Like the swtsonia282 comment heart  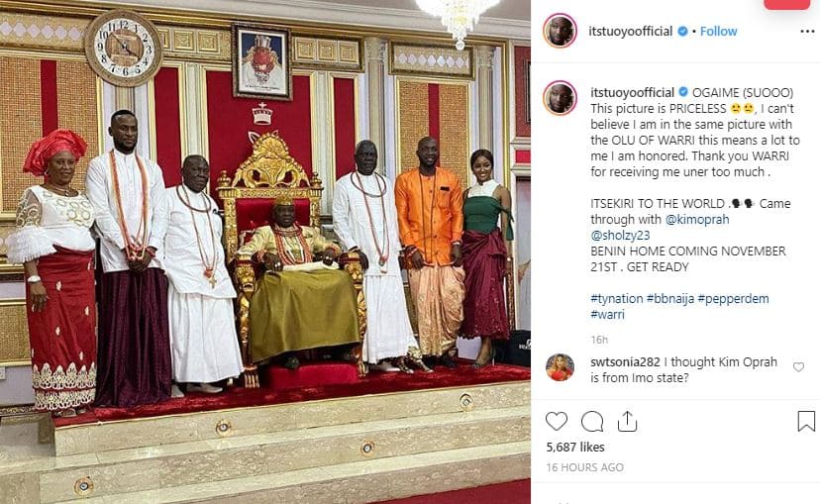[x=798, y=367]
